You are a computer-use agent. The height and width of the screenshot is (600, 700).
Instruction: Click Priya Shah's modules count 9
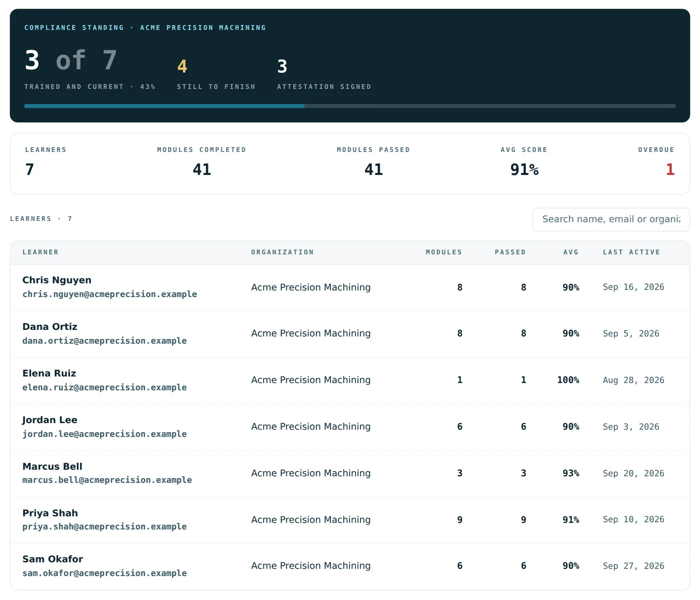[x=459, y=520]
